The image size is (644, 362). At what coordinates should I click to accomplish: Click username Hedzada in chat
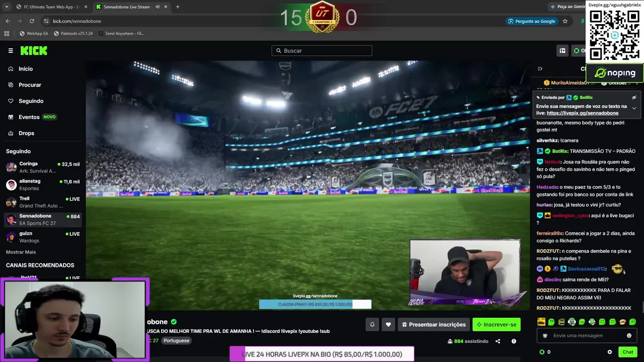click(547, 188)
